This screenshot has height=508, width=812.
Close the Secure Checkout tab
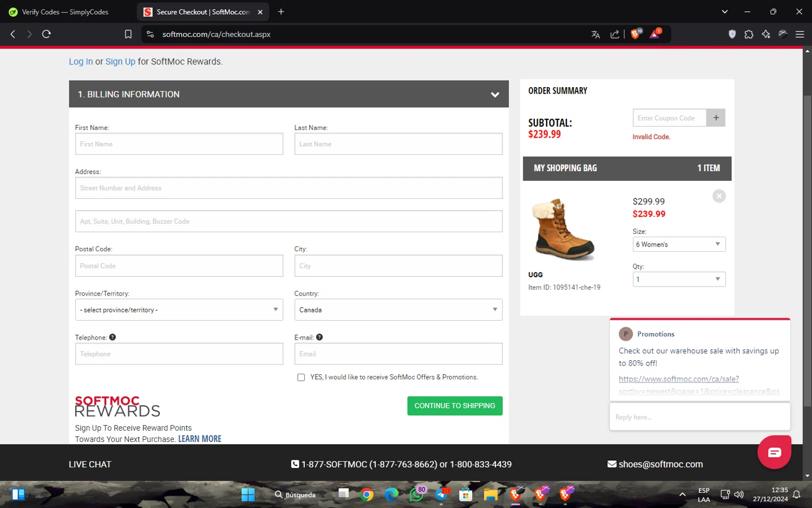click(x=260, y=12)
